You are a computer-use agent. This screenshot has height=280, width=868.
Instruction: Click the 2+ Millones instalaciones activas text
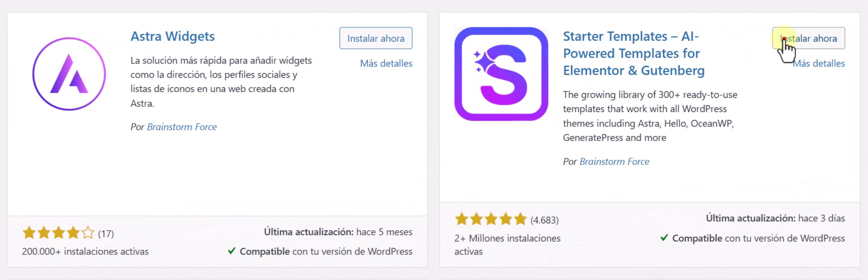point(507,244)
